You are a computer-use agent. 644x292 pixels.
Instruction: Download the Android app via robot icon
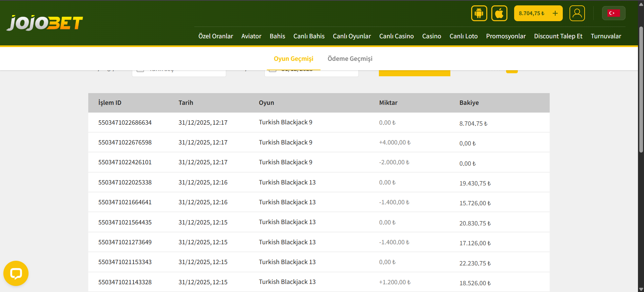(x=479, y=13)
